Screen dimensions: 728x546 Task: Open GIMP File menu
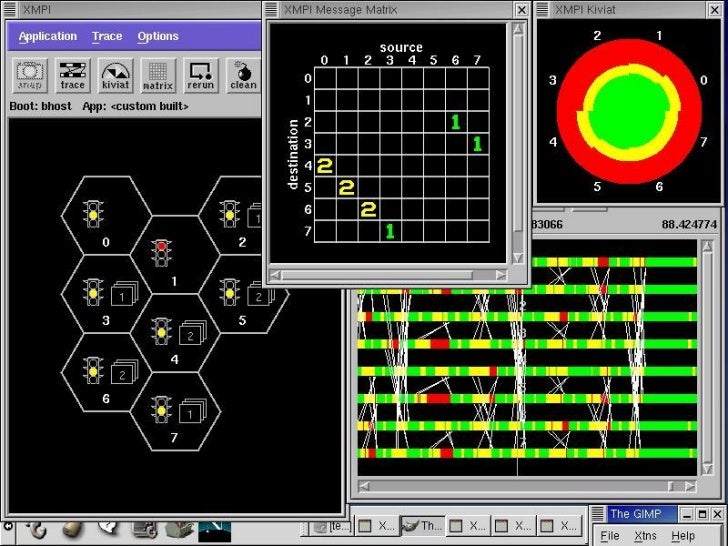[x=610, y=535]
